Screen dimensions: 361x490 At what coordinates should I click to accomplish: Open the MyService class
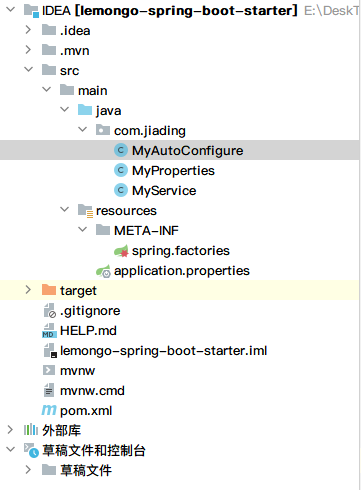coord(164,191)
